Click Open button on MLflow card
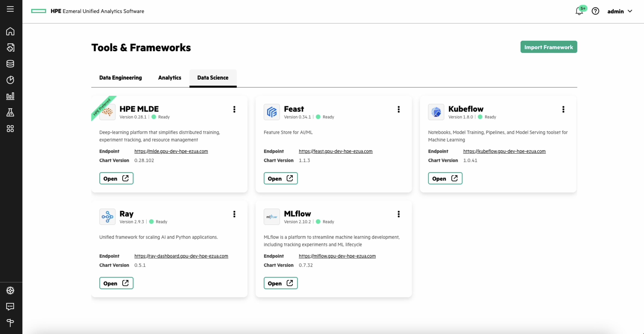Image resolution: width=644 pixels, height=334 pixels. pos(280,283)
